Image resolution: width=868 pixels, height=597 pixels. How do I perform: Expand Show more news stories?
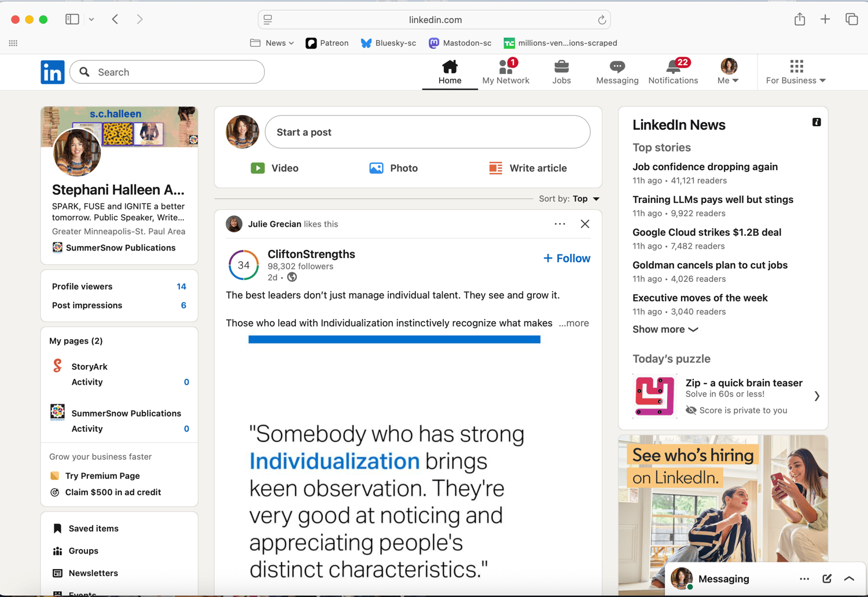pos(665,329)
